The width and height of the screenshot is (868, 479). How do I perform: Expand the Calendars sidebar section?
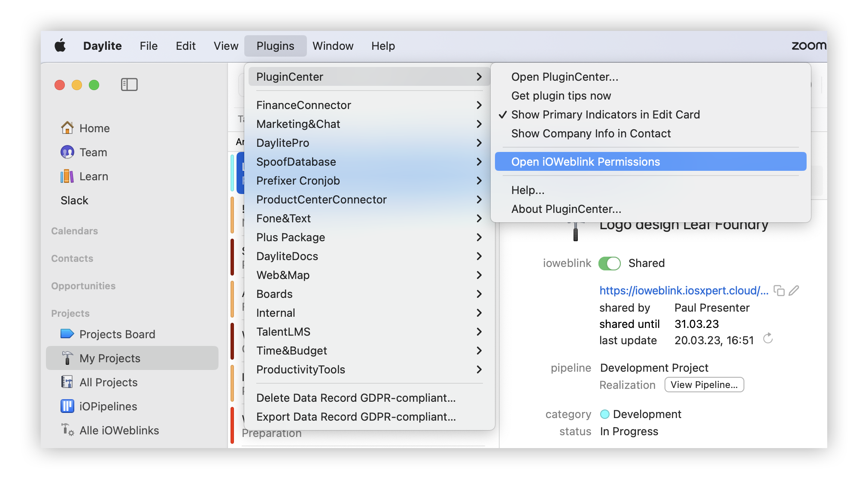pos(74,231)
